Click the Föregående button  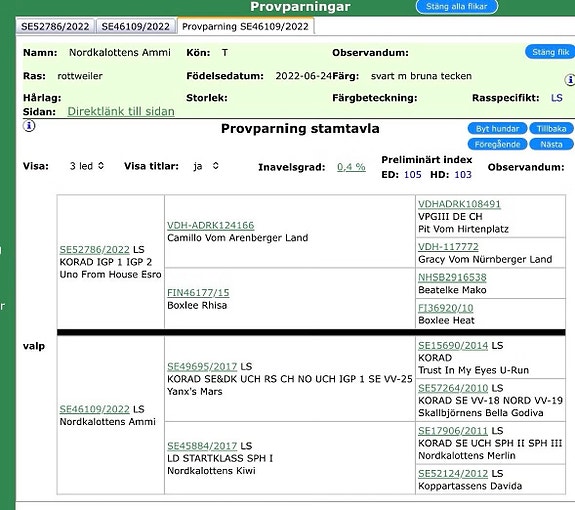[x=497, y=144]
